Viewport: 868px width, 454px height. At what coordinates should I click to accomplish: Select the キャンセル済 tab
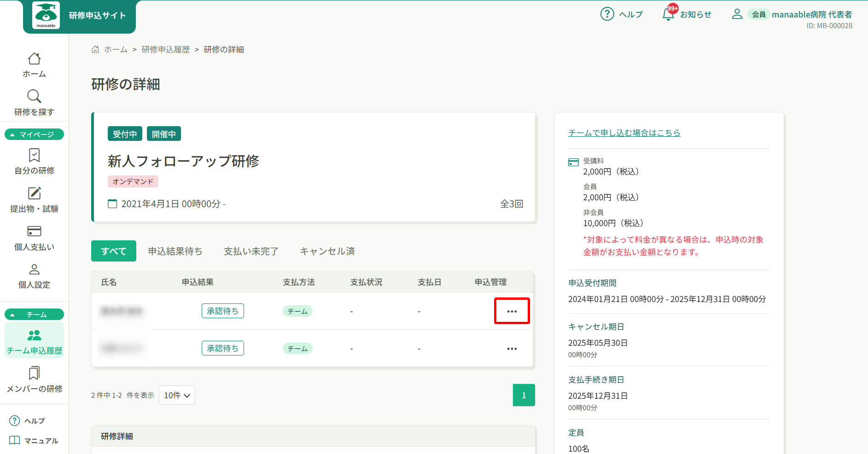point(327,251)
